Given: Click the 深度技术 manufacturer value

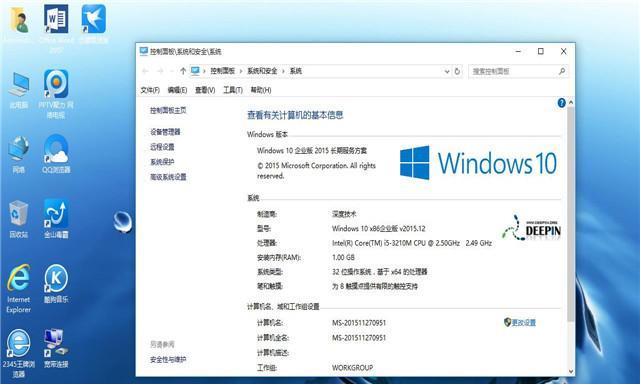Looking at the screenshot, I should pyautogui.click(x=344, y=214).
